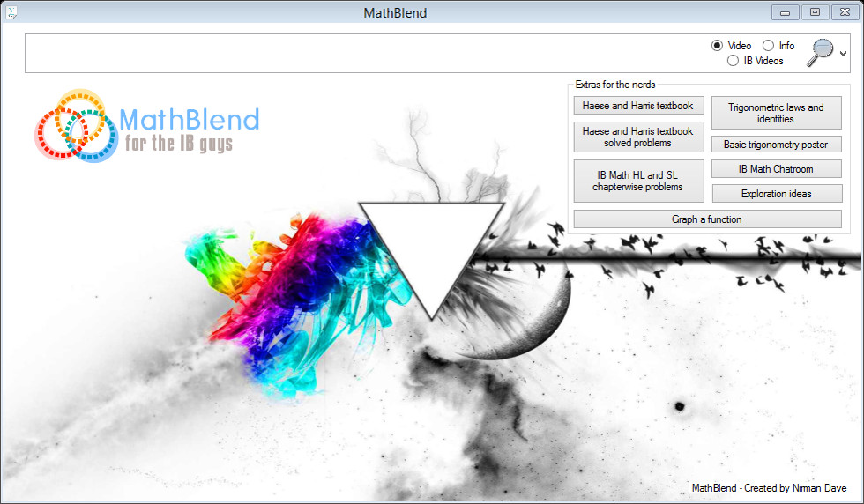Open the Basic trigonometry poster

[777, 145]
